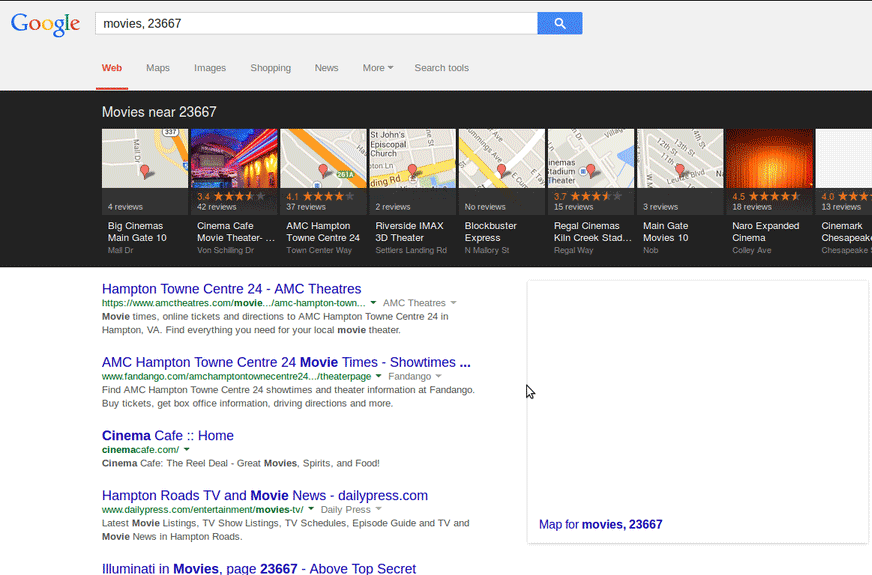Click the Settlers Landing Rd address text
872x575 pixels.
pos(411,250)
